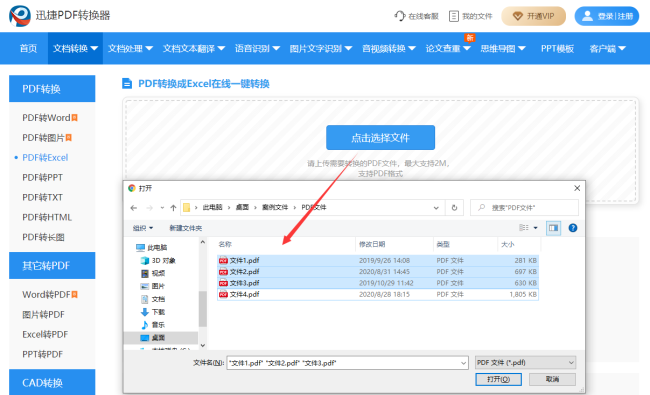Select 下载 folder in navigation tree
This screenshot has width=650, height=395.
coord(153,312)
